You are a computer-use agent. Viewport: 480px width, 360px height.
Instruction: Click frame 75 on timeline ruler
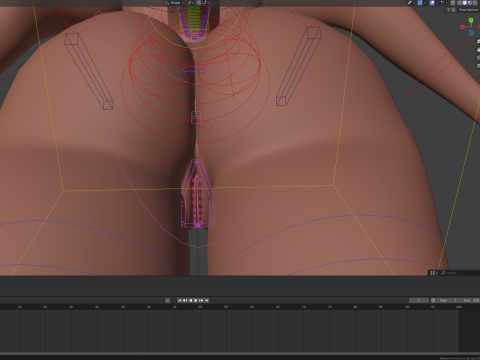(x=329, y=307)
